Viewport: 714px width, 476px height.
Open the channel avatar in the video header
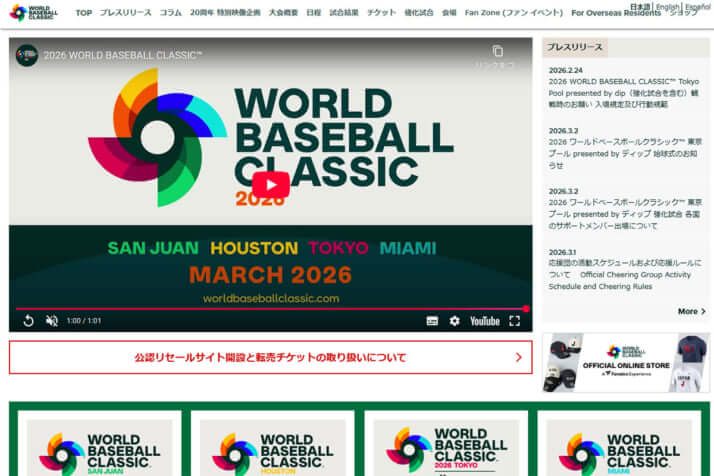tap(26, 55)
